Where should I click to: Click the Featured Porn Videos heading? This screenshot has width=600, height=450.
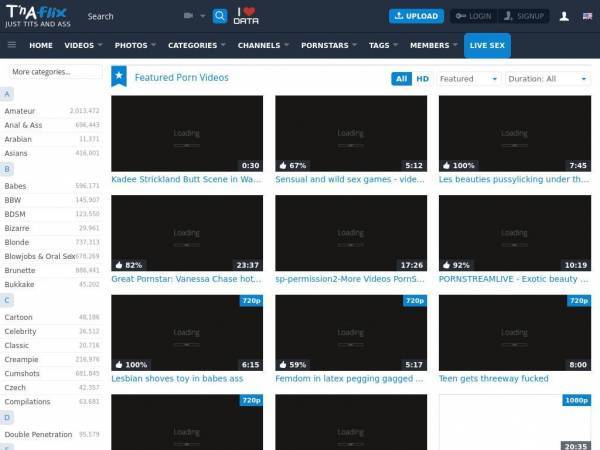pyautogui.click(x=181, y=78)
